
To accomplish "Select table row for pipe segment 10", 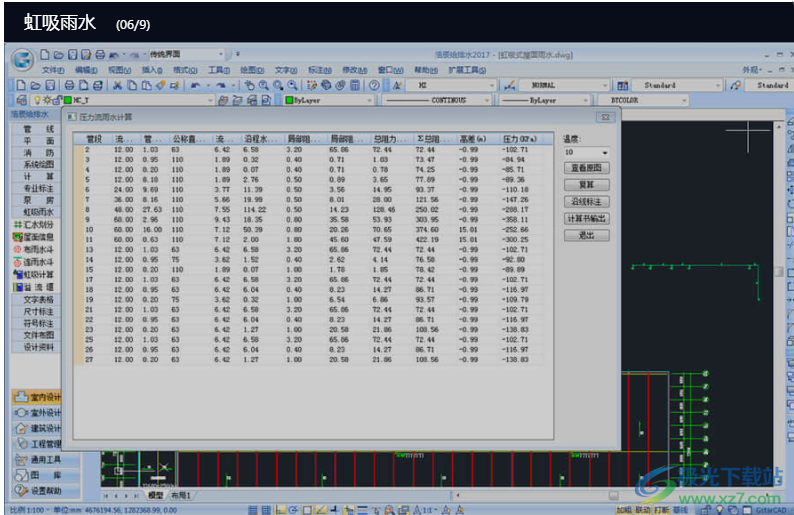I will coord(308,229).
